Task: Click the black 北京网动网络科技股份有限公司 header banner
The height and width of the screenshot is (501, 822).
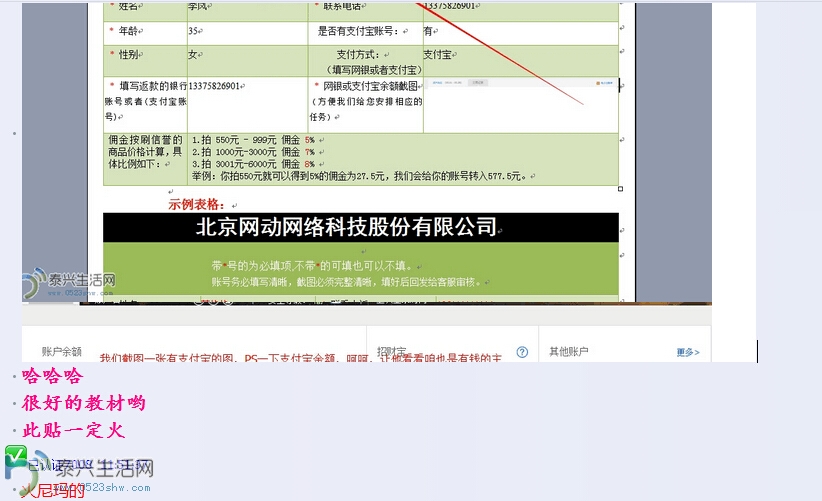Action: pyautogui.click(x=360, y=227)
